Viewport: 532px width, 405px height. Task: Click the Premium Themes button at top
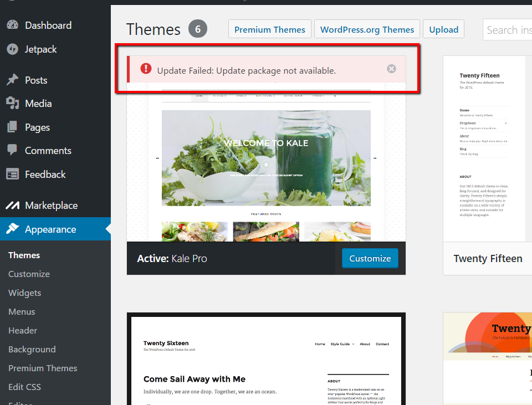[x=270, y=29]
